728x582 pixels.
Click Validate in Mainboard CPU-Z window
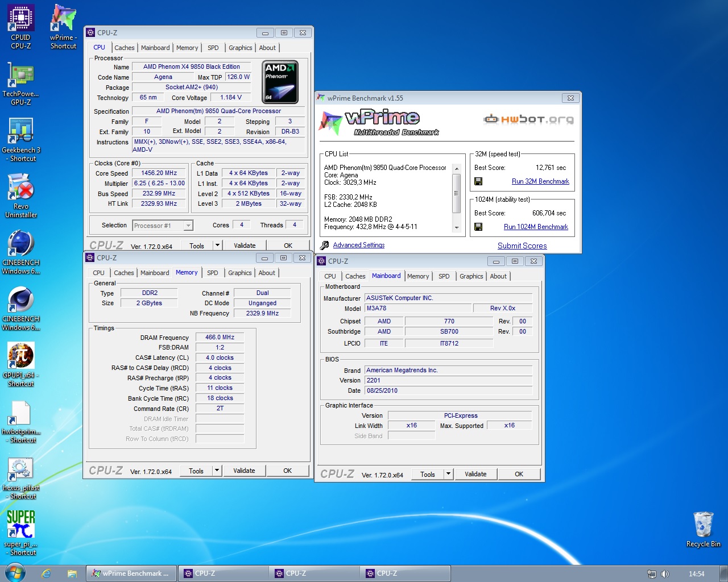tap(475, 474)
